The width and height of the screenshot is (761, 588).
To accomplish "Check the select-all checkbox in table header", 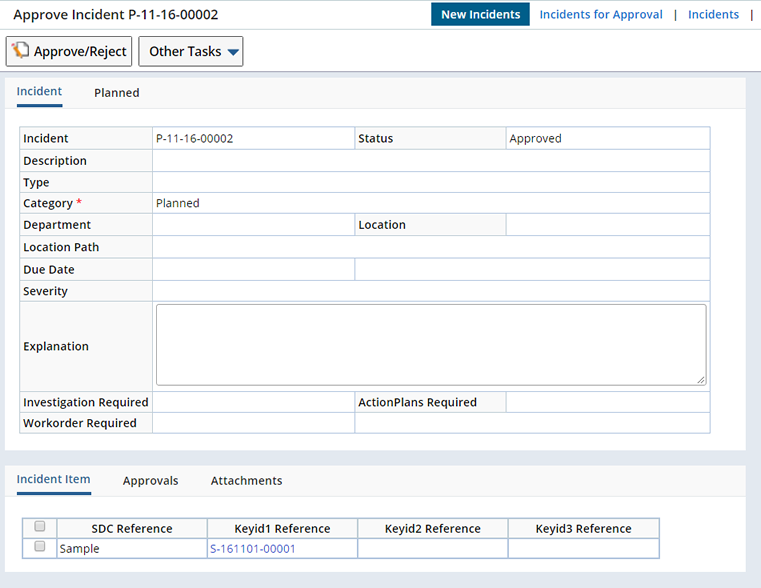I will [x=40, y=526].
